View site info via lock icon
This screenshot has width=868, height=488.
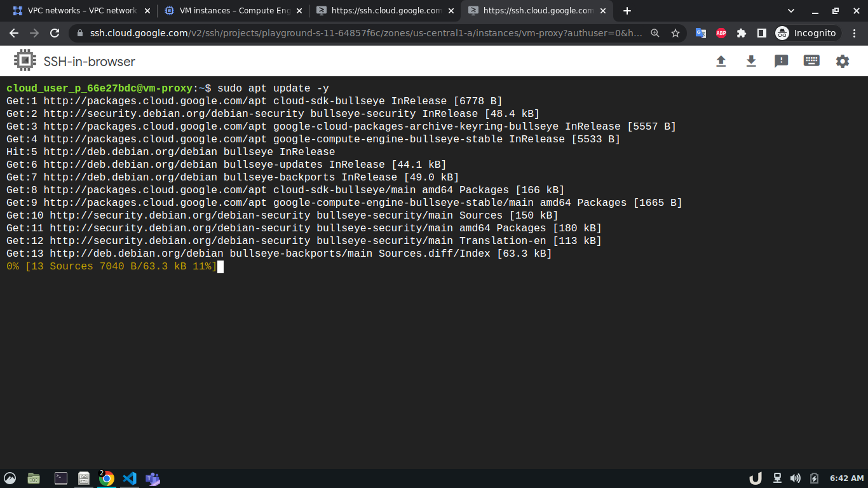click(x=80, y=33)
